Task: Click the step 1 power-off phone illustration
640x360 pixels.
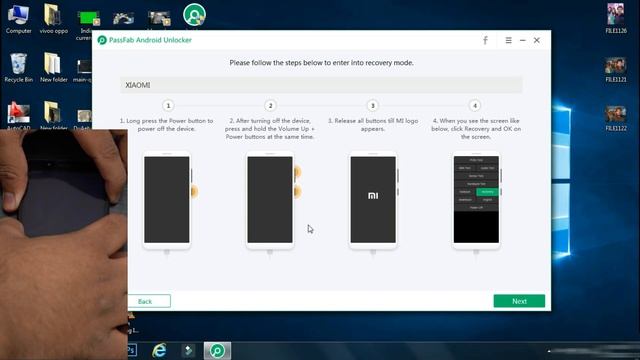Action: click(x=167, y=200)
